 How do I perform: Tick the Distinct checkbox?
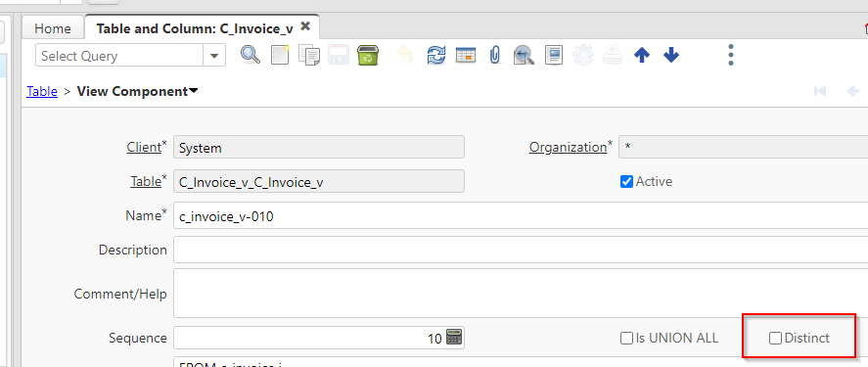coord(776,339)
